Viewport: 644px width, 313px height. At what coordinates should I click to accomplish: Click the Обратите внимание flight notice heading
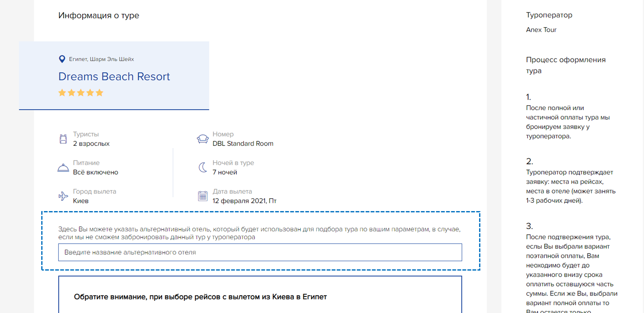click(200, 297)
